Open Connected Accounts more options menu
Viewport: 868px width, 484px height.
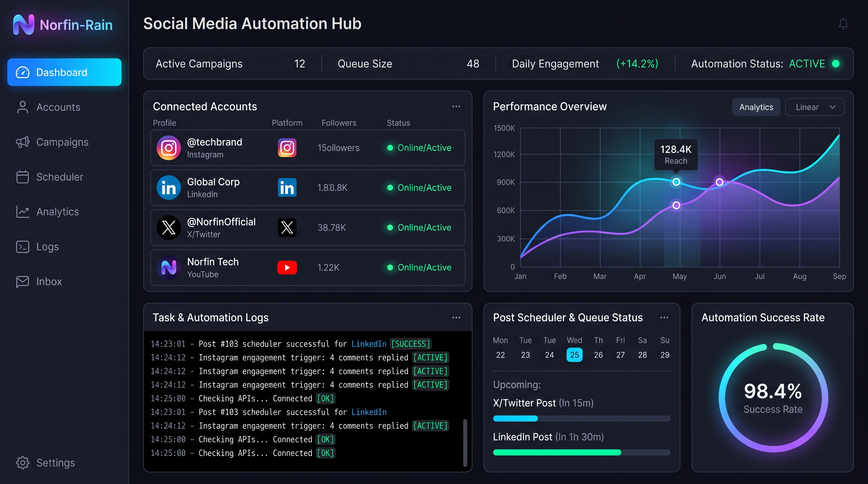(x=456, y=107)
